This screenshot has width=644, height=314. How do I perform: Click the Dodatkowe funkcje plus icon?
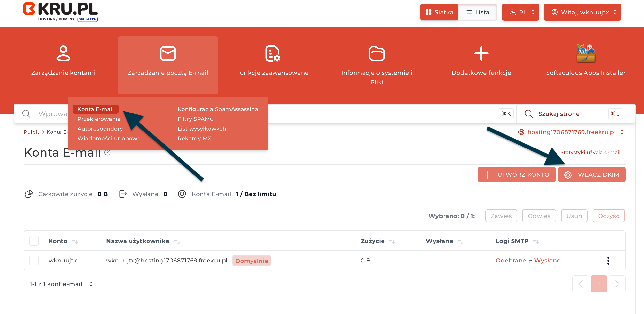[x=481, y=53]
